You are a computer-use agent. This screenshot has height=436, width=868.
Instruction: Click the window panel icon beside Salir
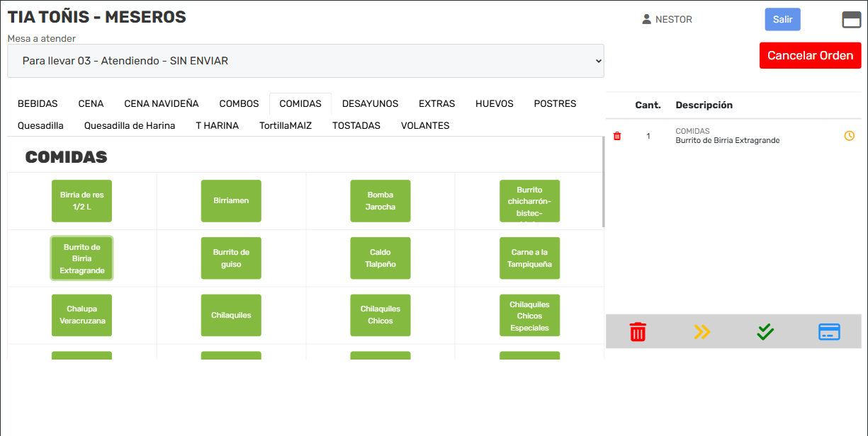point(851,20)
